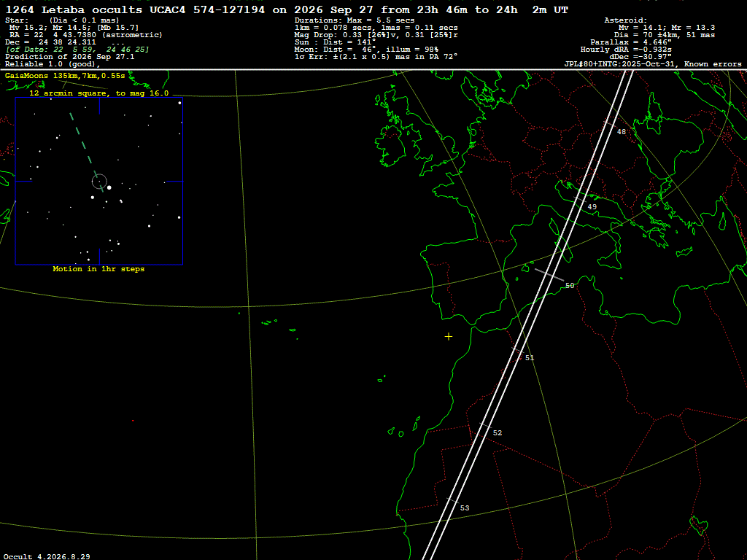This screenshot has height=560, width=747.
Task: Select minute marker 52 on the path
Action: [x=498, y=433]
